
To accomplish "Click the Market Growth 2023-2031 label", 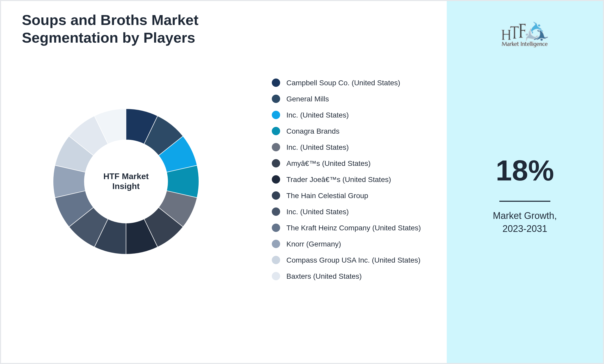I will (524, 222).
